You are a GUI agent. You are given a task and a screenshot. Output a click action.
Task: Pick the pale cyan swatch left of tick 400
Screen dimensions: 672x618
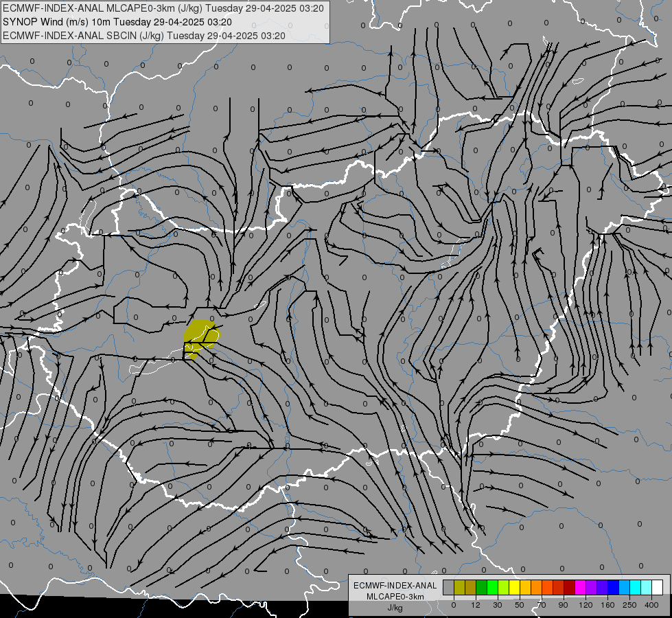click(x=647, y=587)
